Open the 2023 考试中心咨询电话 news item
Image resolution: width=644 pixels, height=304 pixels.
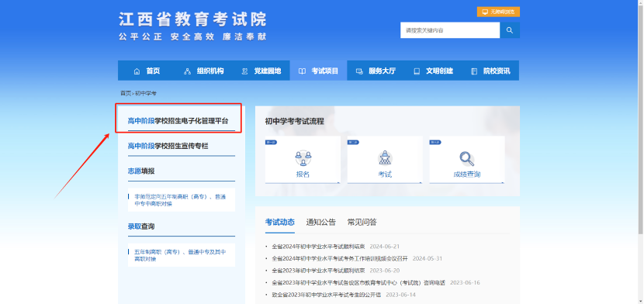pos(358,282)
